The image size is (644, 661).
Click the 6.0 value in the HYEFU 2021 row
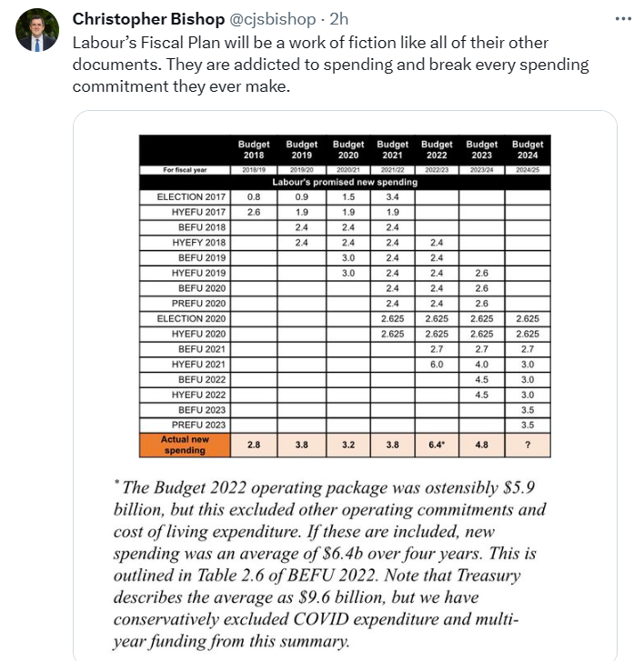(437, 364)
